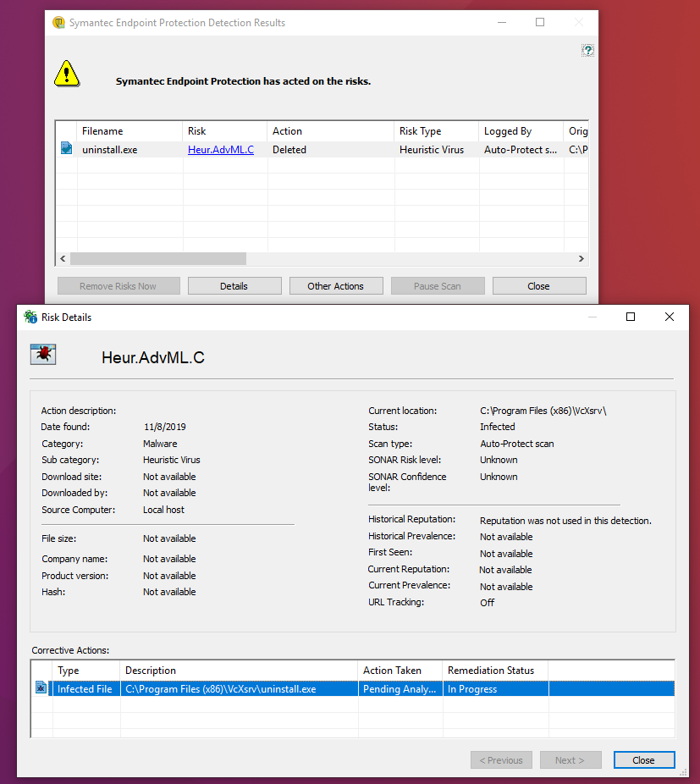Click the Risk Type column header

click(x=437, y=131)
